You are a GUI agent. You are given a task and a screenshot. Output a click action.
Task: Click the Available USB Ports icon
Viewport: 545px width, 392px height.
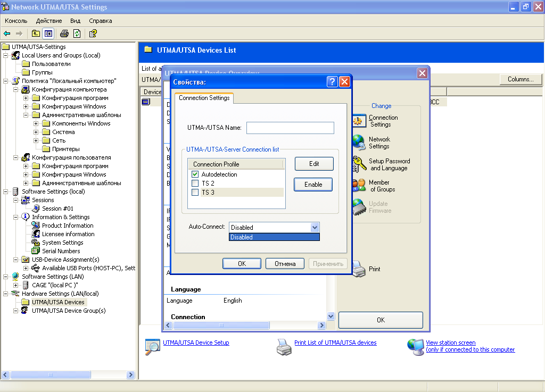point(36,268)
